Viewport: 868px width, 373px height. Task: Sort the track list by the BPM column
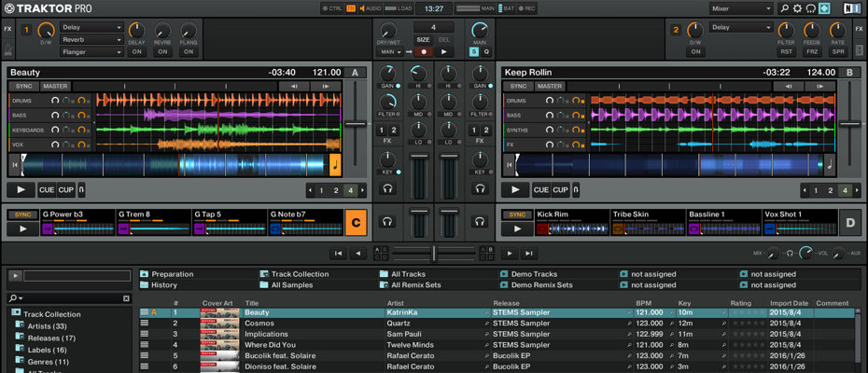click(x=644, y=303)
